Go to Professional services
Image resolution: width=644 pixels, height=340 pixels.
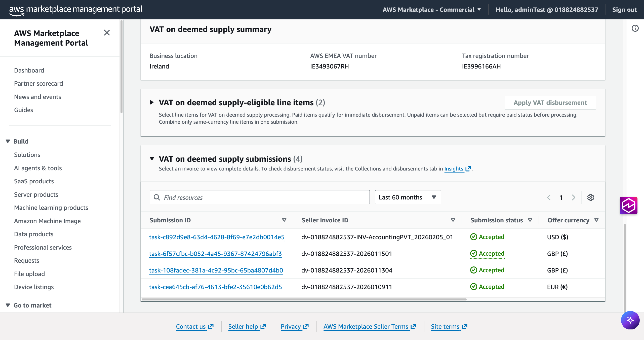point(43,247)
